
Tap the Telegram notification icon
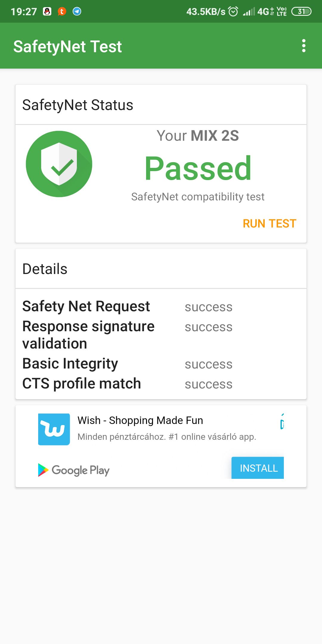pyautogui.click(x=77, y=11)
